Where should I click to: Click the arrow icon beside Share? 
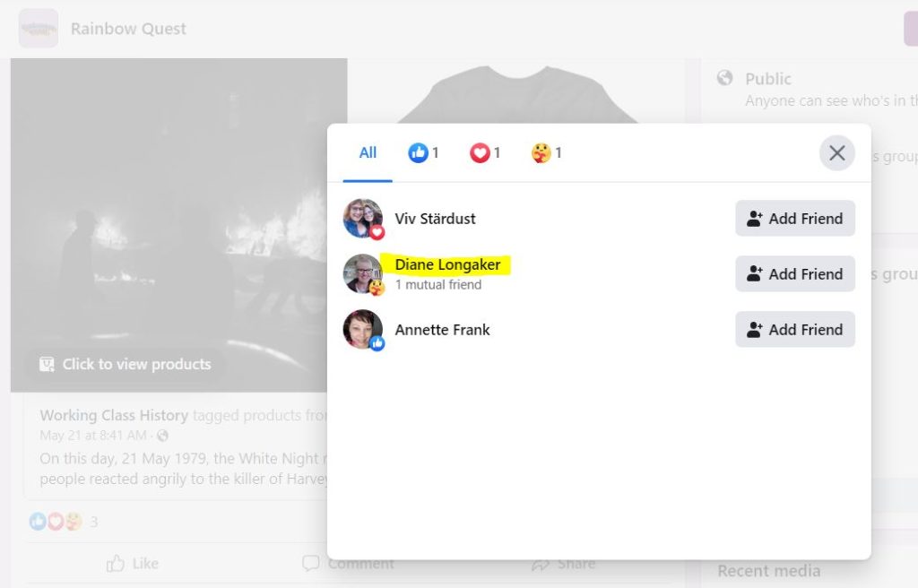coord(541,564)
